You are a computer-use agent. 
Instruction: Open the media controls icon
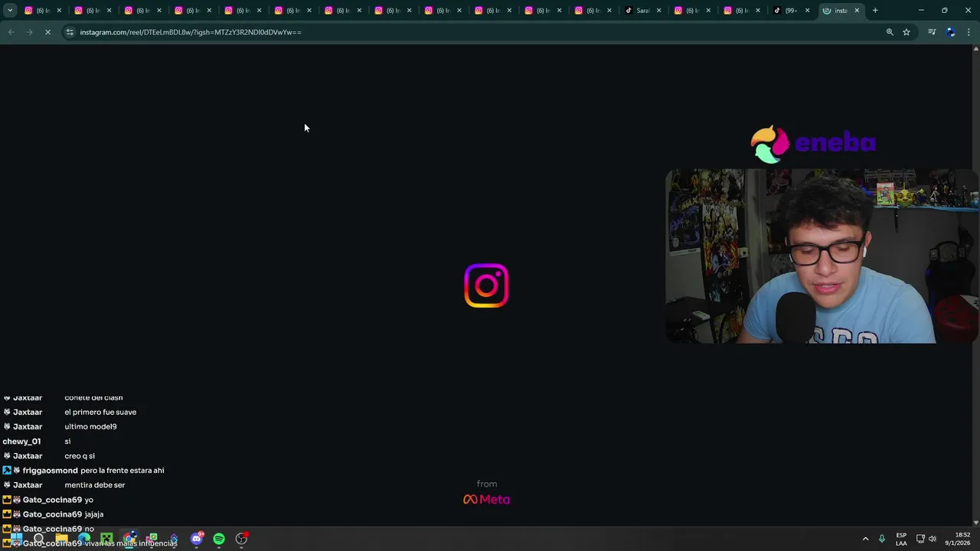pyautogui.click(x=932, y=32)
